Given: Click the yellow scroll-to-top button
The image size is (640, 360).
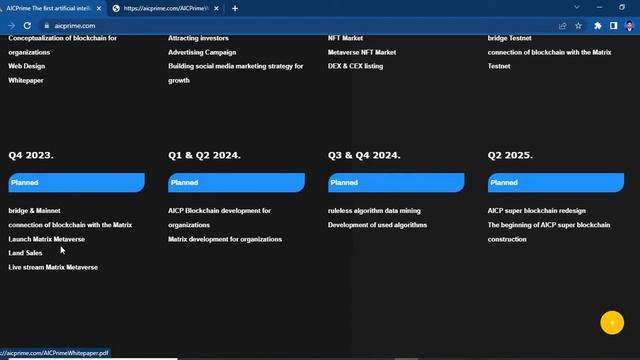Looking at the screenshot, I should click(612, 322).
